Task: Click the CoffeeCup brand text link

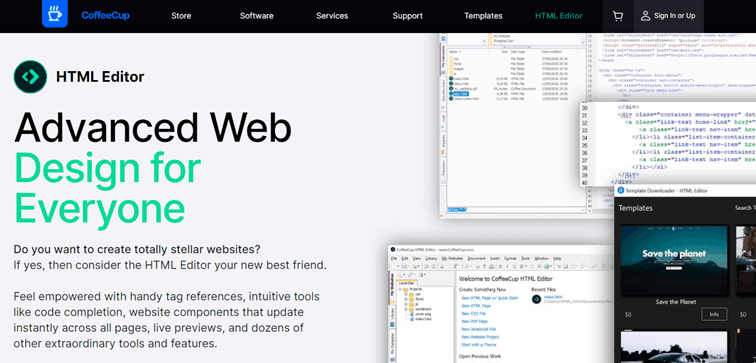Action: coord(106,15)
